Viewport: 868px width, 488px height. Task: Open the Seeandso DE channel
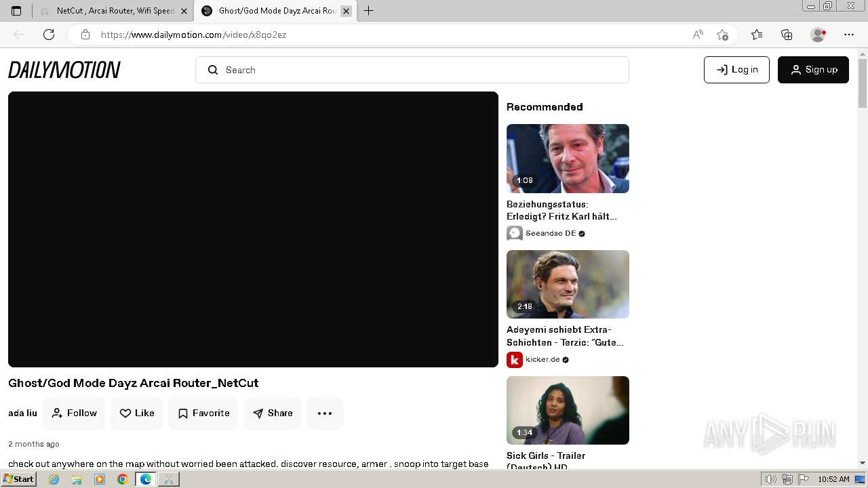(x=551, y=233)
